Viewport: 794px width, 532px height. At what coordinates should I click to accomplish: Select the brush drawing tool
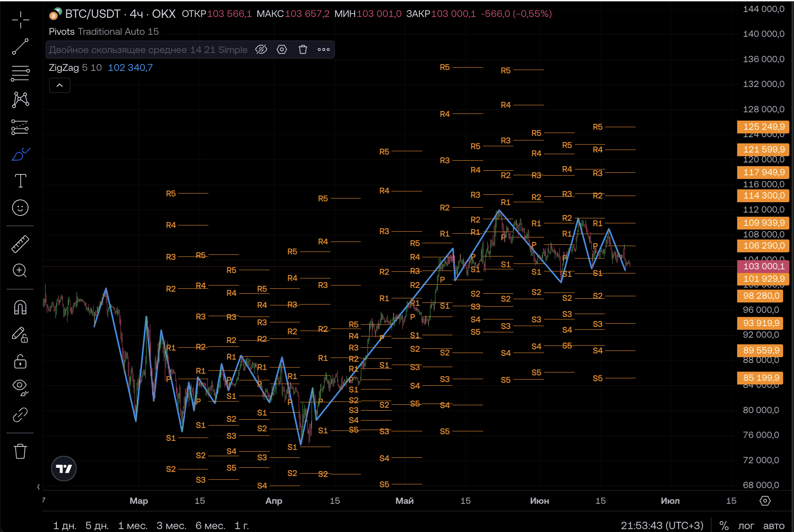tap(20, 154)
